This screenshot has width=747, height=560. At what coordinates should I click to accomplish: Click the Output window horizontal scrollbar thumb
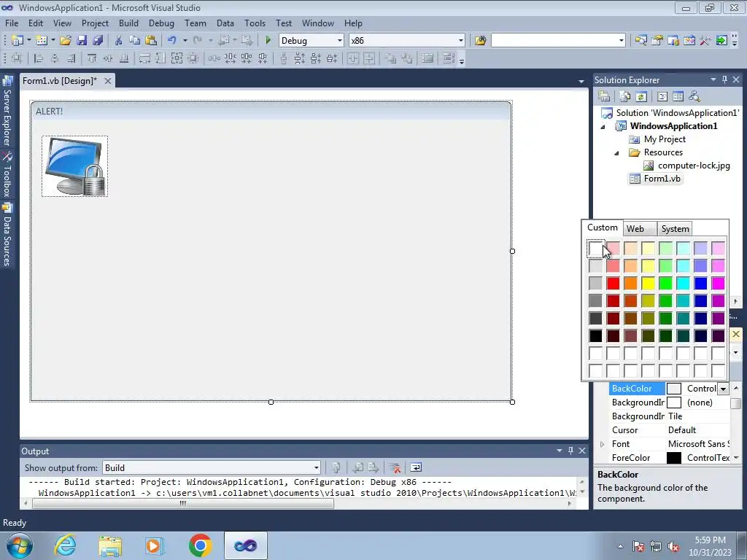coord(183,503)
